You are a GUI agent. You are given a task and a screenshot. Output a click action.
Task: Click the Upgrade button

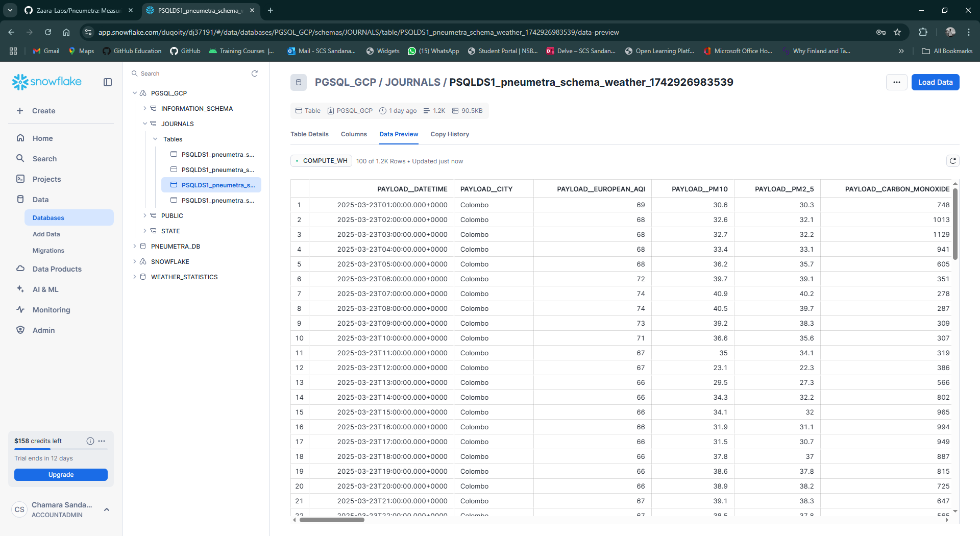[61, 475]
